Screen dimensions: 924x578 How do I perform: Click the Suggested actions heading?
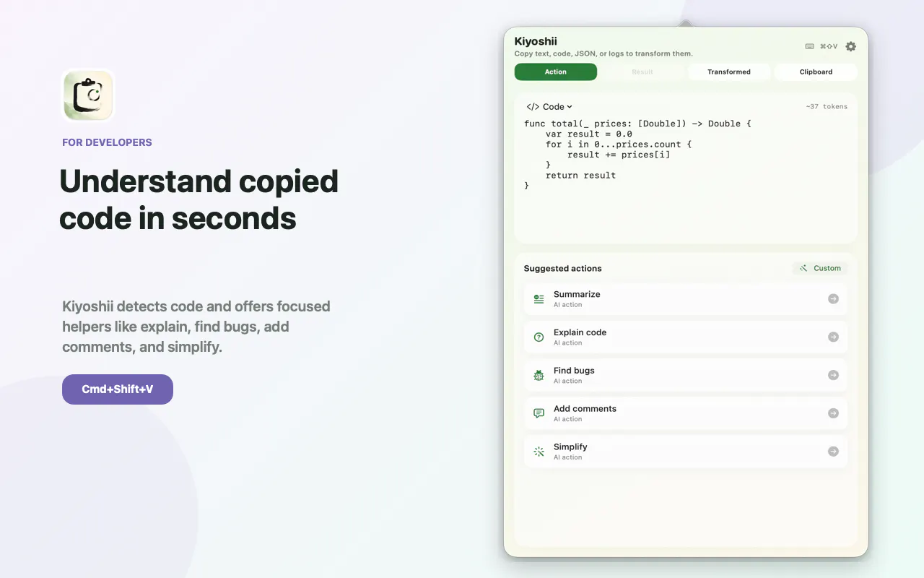click(563, 269)
